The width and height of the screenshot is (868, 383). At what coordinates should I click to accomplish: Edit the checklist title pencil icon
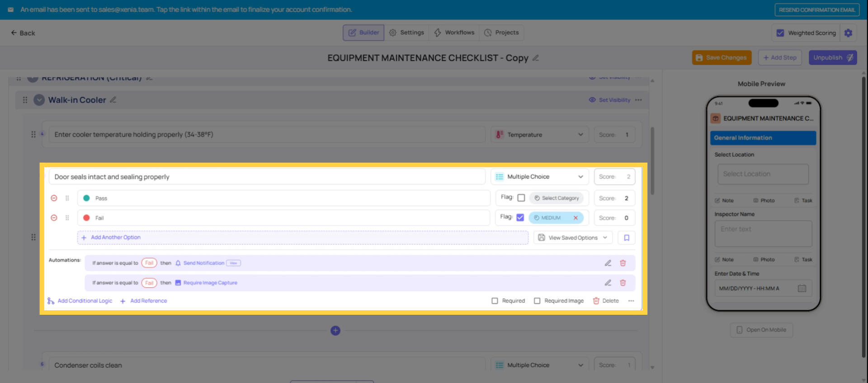coord(536,58)
